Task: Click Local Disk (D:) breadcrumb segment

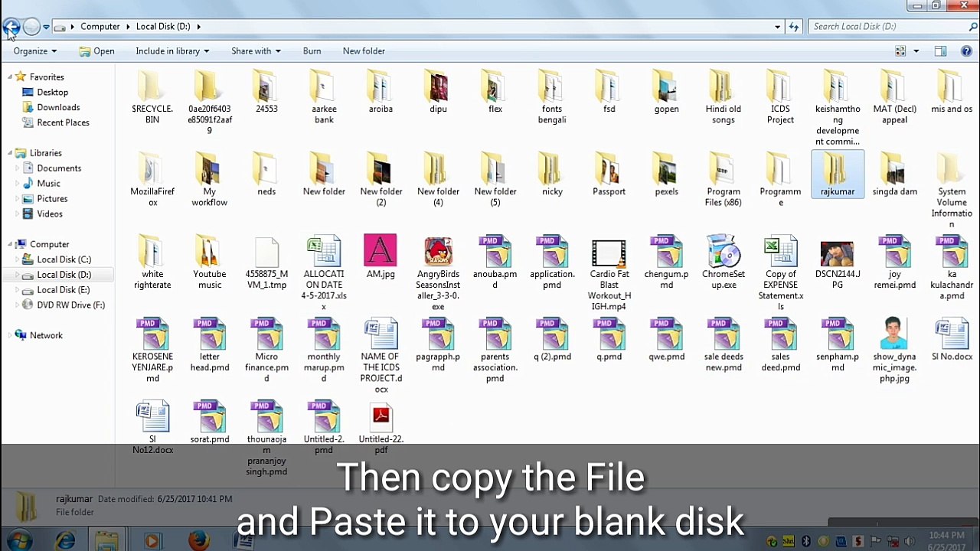Action: tap(163, 27)
